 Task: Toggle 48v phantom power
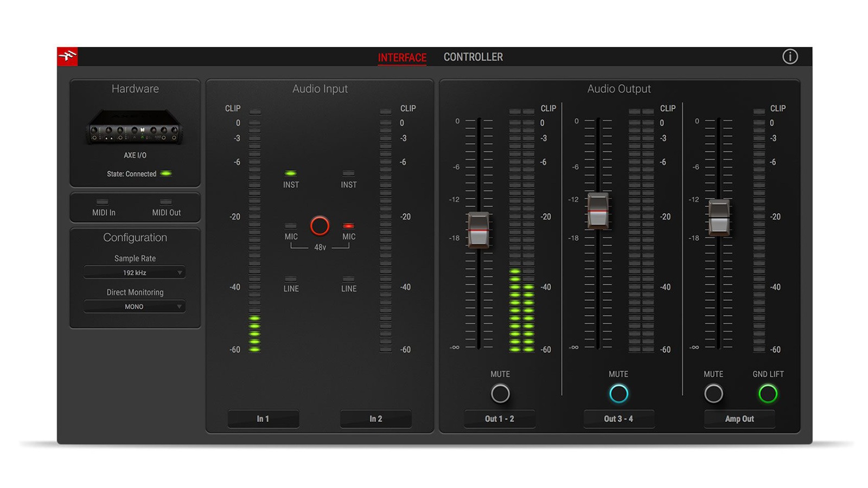[x=320, y=226]
